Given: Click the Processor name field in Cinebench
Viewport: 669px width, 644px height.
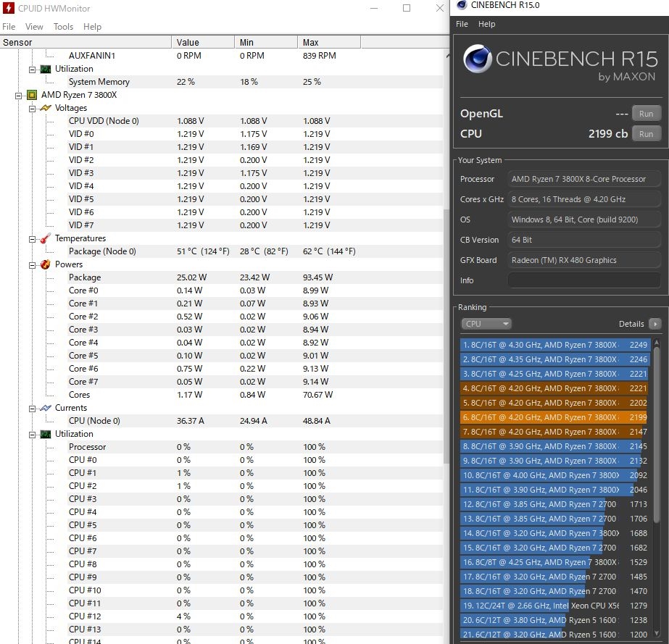Looking at the screenshot, I should tap(584, 179).
